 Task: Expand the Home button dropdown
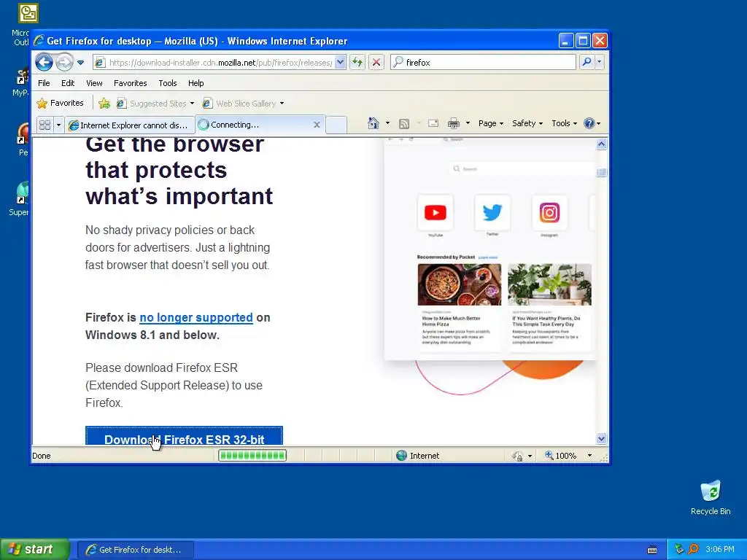coord(387,123)
